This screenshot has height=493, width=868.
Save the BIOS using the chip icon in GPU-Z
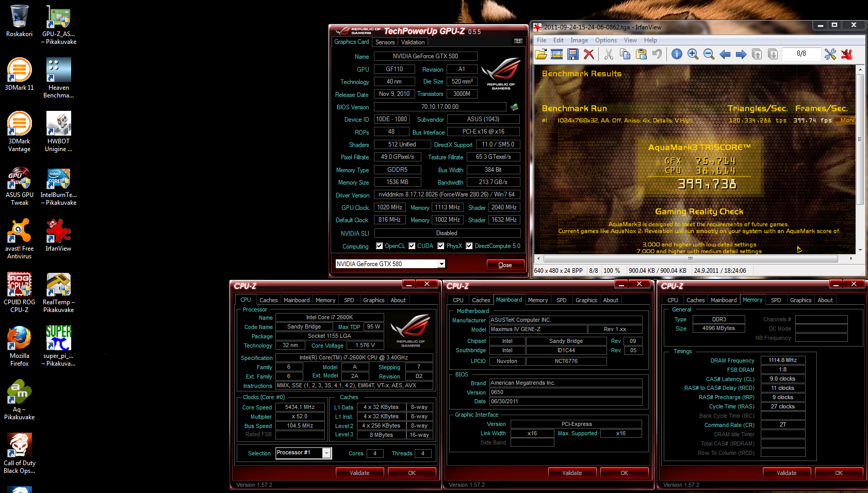click(x=514, y=107)
